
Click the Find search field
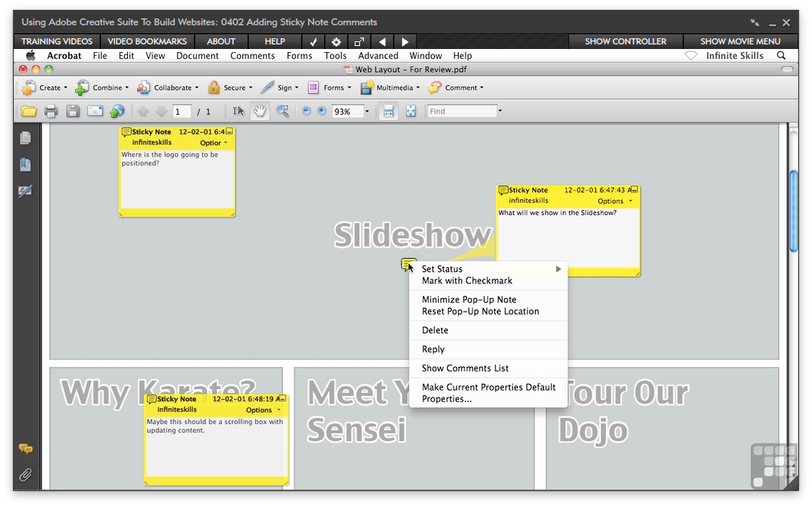[461, 111]
